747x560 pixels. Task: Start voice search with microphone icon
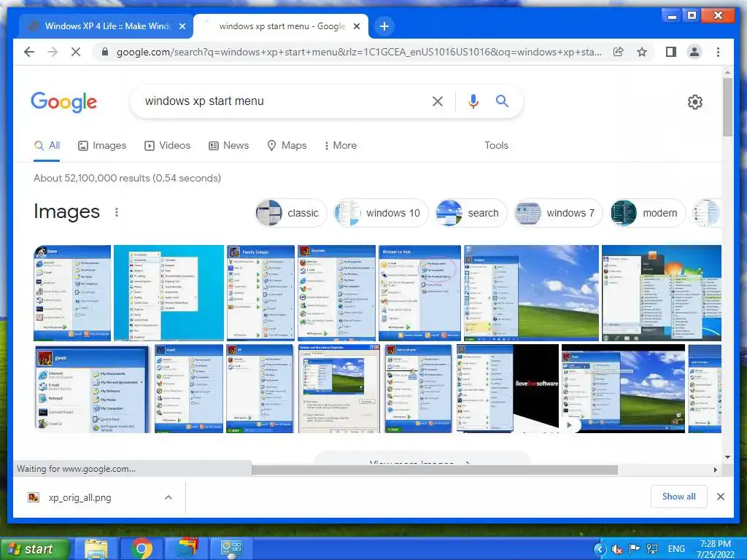point(473,101)
